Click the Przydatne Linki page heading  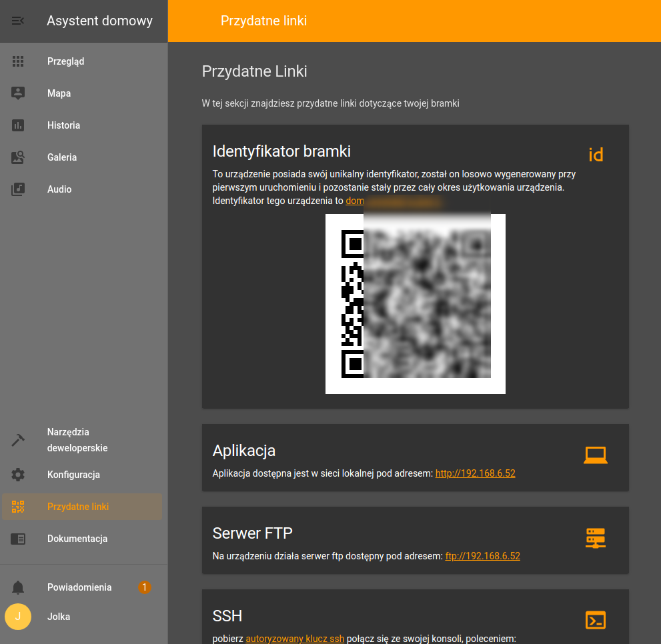tap(254, 71)
